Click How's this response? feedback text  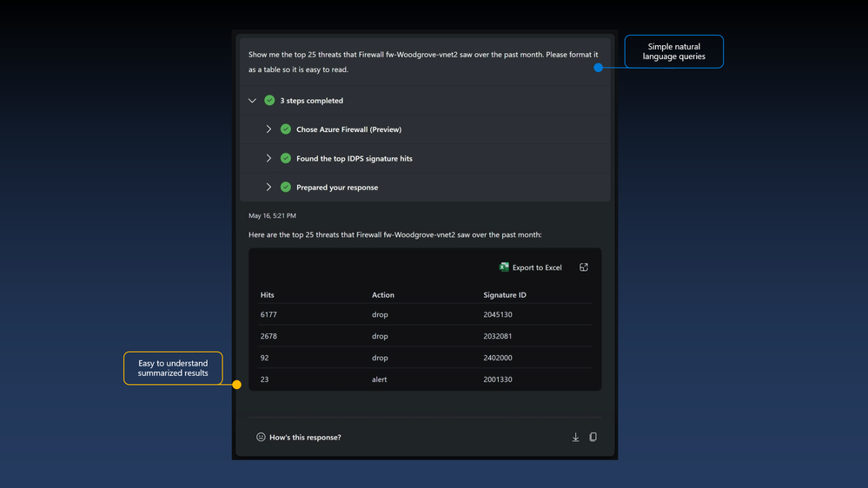click(x=305, y=437)
